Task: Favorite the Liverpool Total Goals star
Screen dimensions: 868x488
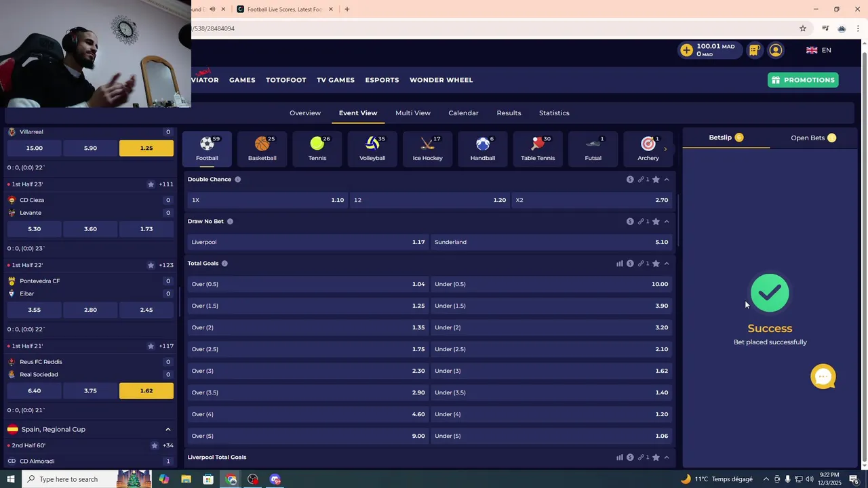Action: coord(656,457)
